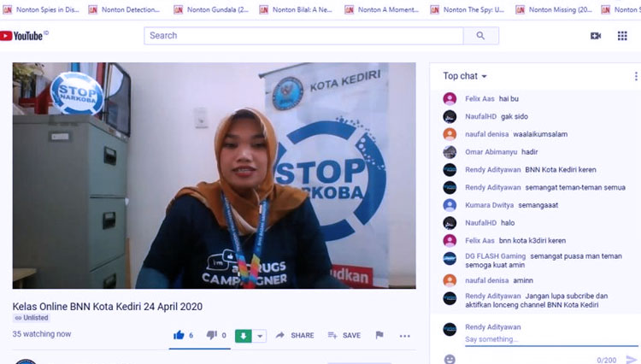Open emoji picker in chat box

tap(450, 359)
